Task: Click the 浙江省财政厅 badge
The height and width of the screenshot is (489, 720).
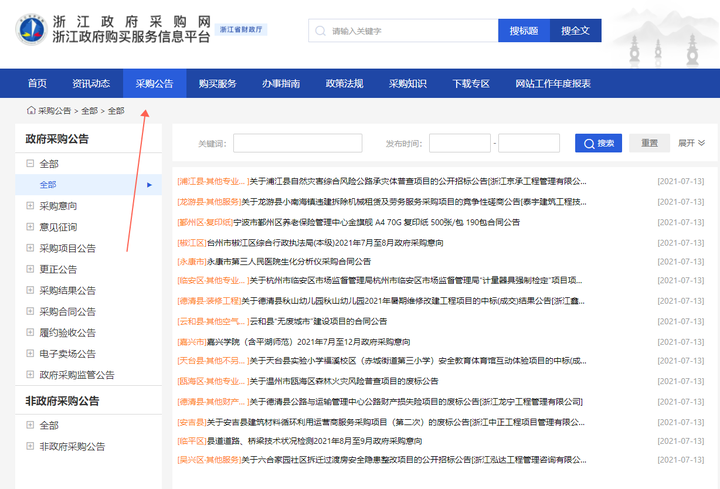Action: (x=241, y=29)
